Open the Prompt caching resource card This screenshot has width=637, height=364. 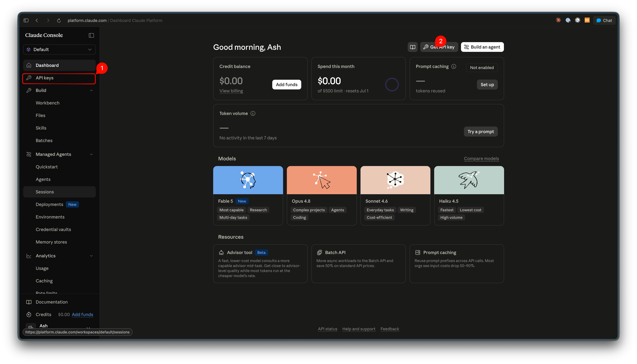pos(456,264)
